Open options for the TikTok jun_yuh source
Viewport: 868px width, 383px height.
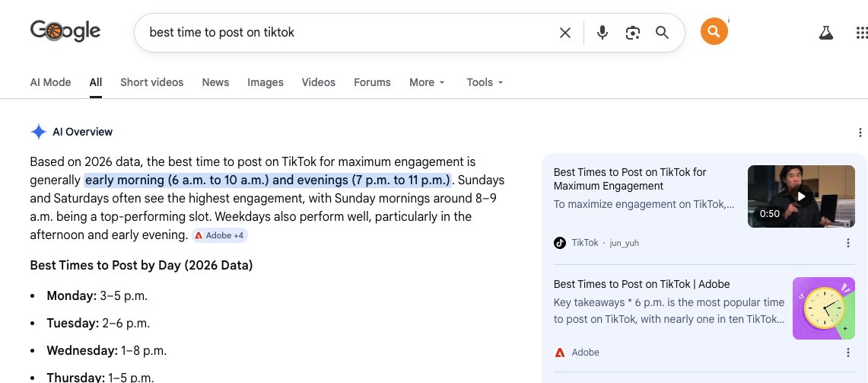848,243
